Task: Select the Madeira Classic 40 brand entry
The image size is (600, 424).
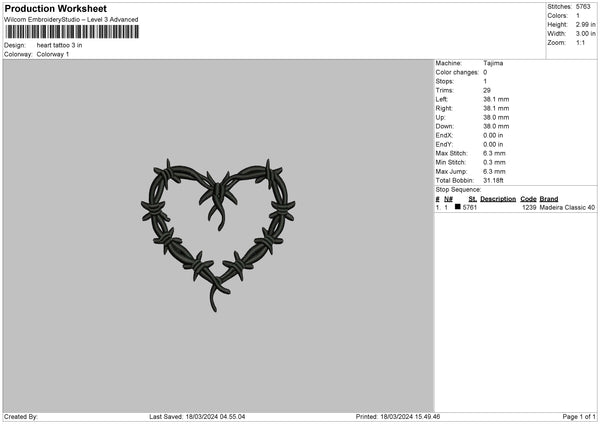Action: (x=568, y=207)
